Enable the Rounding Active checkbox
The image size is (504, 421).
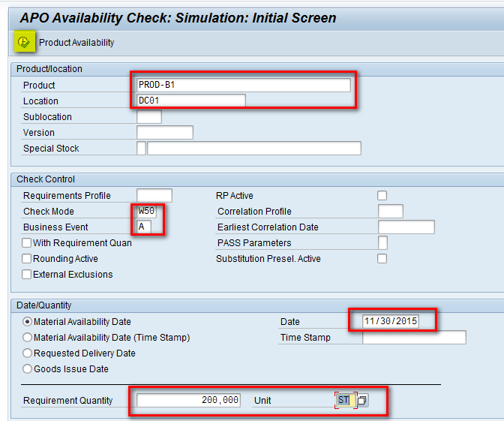[x=27, y=258]
